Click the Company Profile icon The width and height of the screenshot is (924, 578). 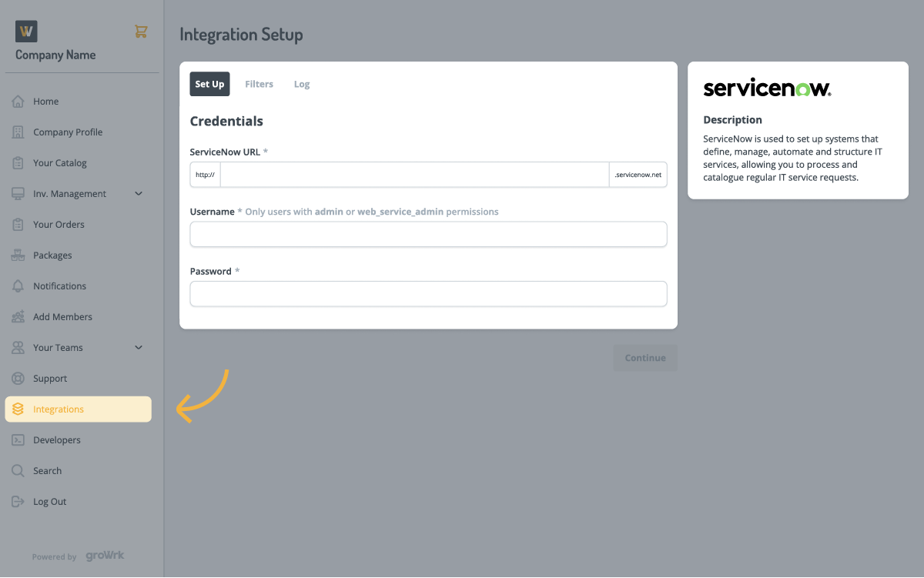[x=17, y=132]
